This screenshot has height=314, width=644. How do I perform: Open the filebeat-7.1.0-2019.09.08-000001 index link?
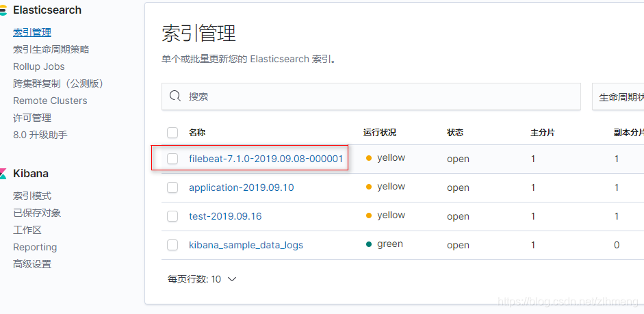[266, 159]
